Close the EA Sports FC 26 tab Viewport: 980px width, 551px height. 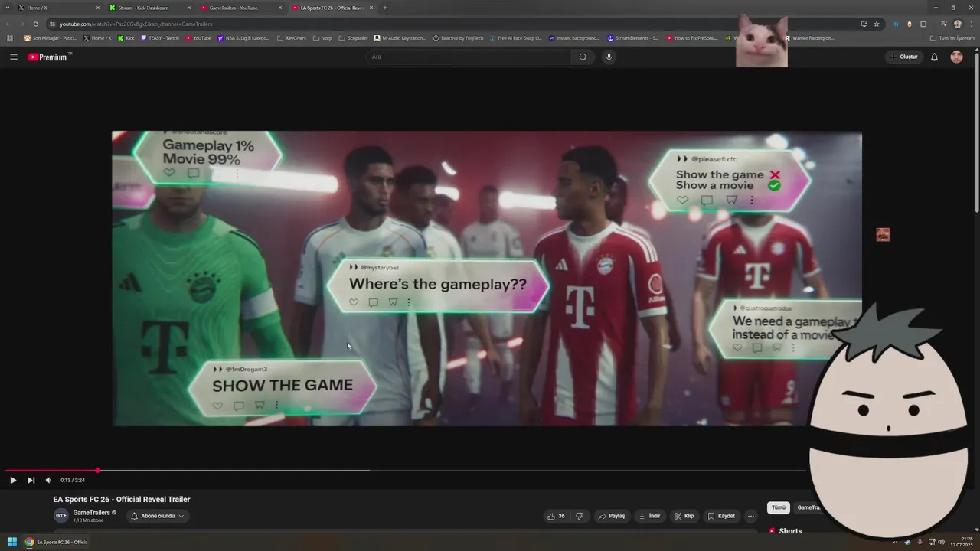tap(371, 8)
